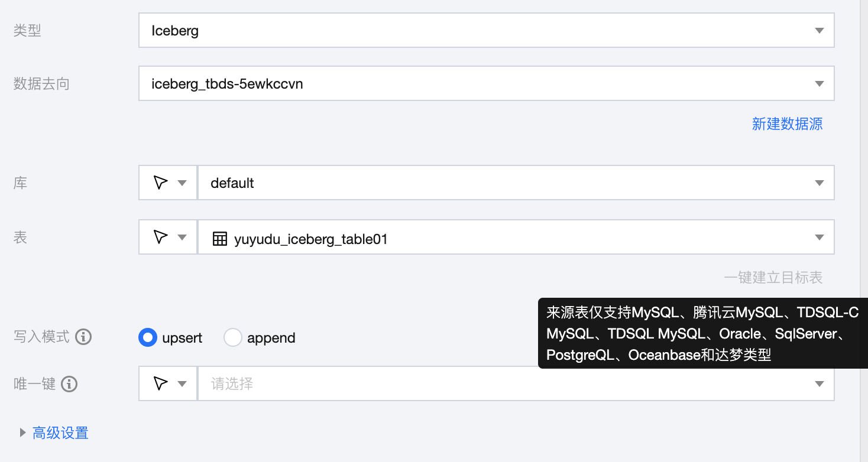The image size is (868, 462).
Task: Open selection mode arrow in 唯一键 row
Action: point(183,383)
